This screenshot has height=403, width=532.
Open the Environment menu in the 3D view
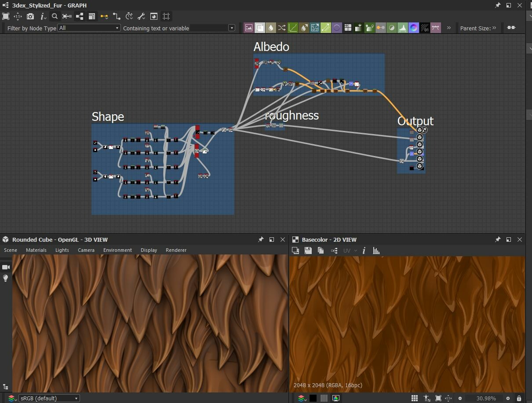coord(117,250)
